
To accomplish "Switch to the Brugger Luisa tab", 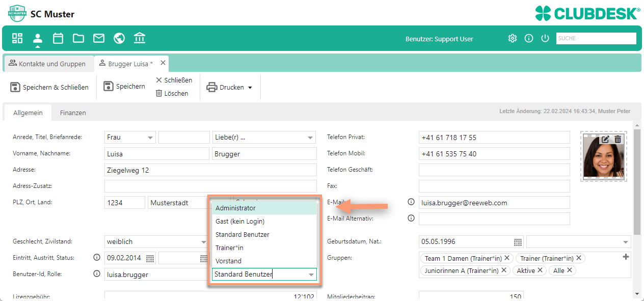I will point(130,64).
